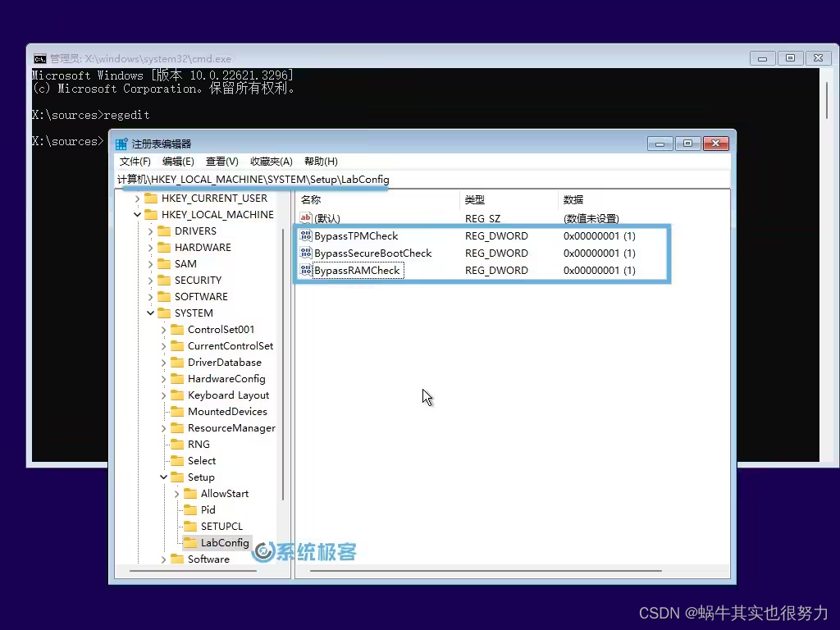Image resolution: width=840 pixels, height=630 pixels.
Task: Click the cmd window vertical scrollbar
Action: click(x=827, y=101)
